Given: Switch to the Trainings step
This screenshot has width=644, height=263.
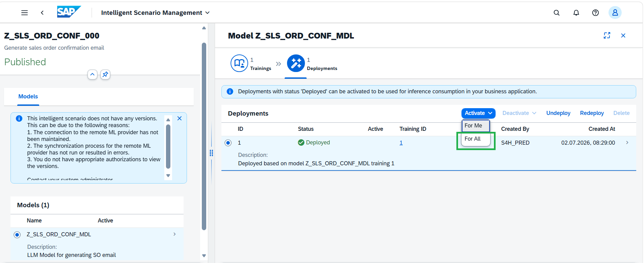Looking at the screenshot, I should [251, 64].
